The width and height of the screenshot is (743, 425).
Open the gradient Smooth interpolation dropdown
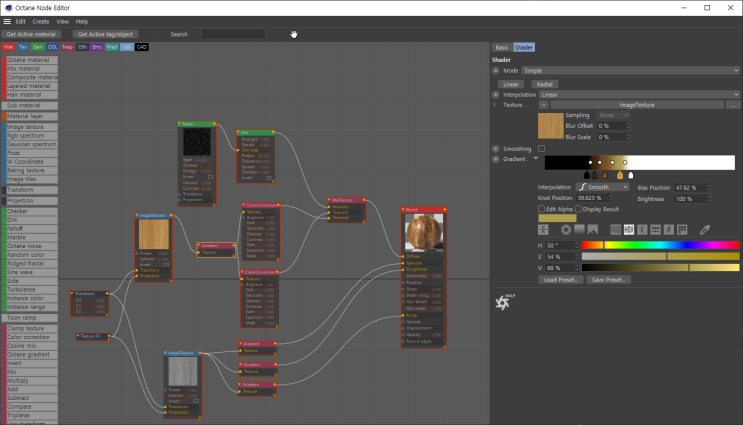(x=602, y=187)
